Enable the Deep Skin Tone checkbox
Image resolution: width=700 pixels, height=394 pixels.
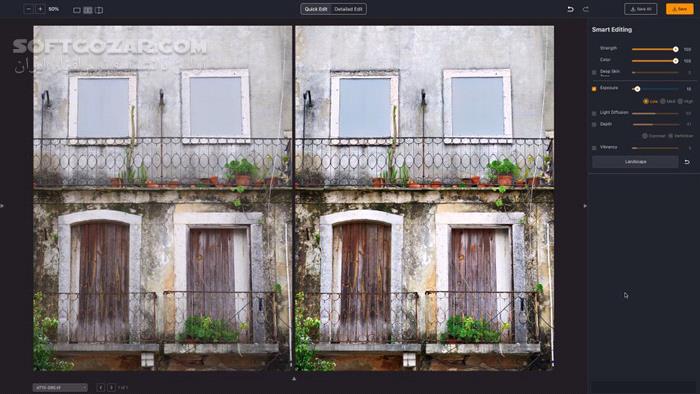594,72
